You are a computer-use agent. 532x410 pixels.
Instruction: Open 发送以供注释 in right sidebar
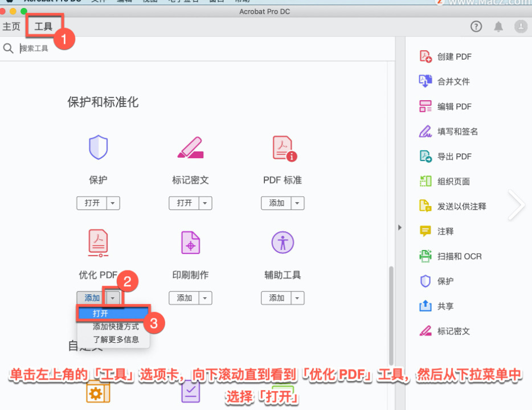(453, 206)
